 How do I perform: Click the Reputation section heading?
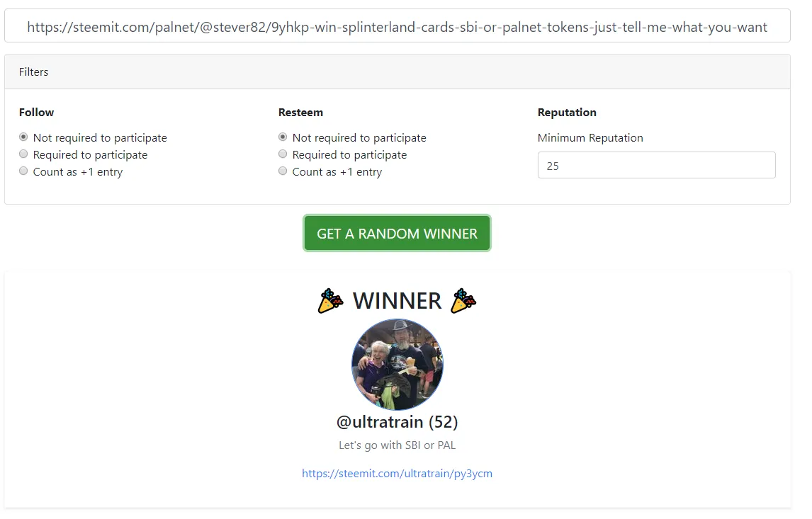pos(567,112)
